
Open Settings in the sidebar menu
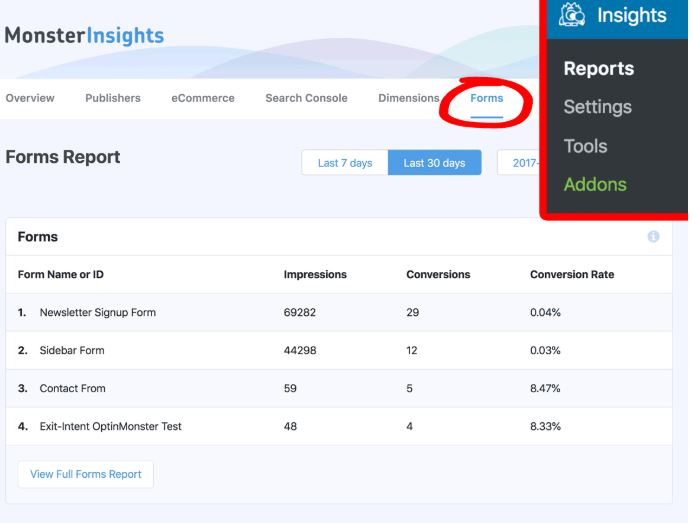point(597,107)
